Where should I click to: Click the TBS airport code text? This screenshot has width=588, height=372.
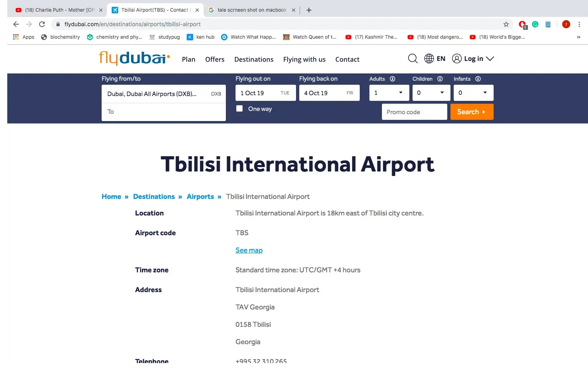click(x=242, y=233)
